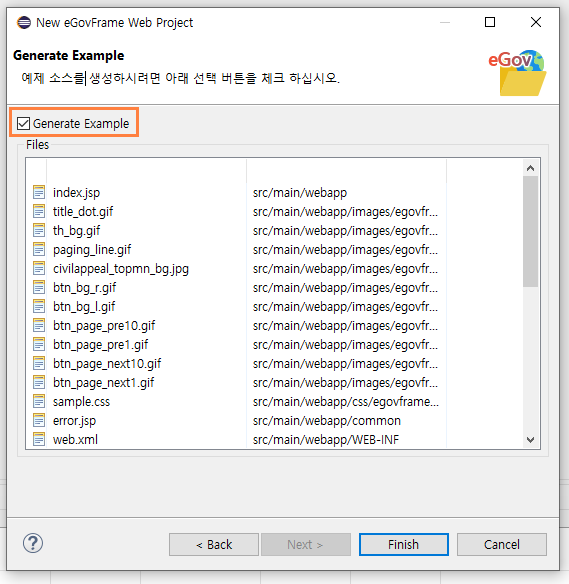Close the New eGovFrame Web Project dialog
The width and height of the screenshot is (569, 584).
[x=535, y=22]
